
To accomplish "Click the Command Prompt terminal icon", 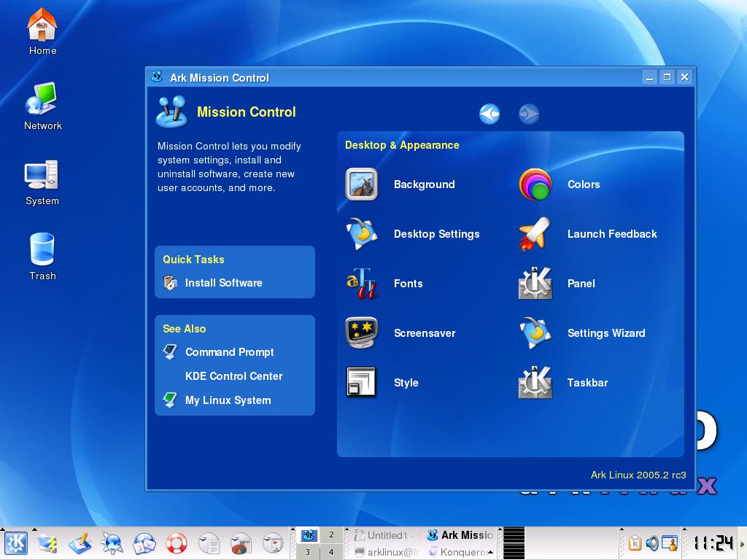I will point(170,351).
